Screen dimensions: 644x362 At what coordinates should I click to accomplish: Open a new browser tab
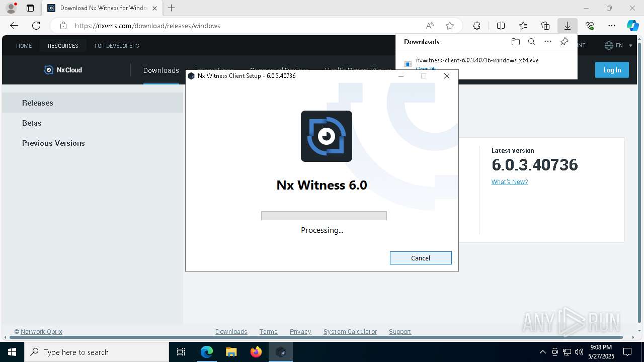[172, 8]
